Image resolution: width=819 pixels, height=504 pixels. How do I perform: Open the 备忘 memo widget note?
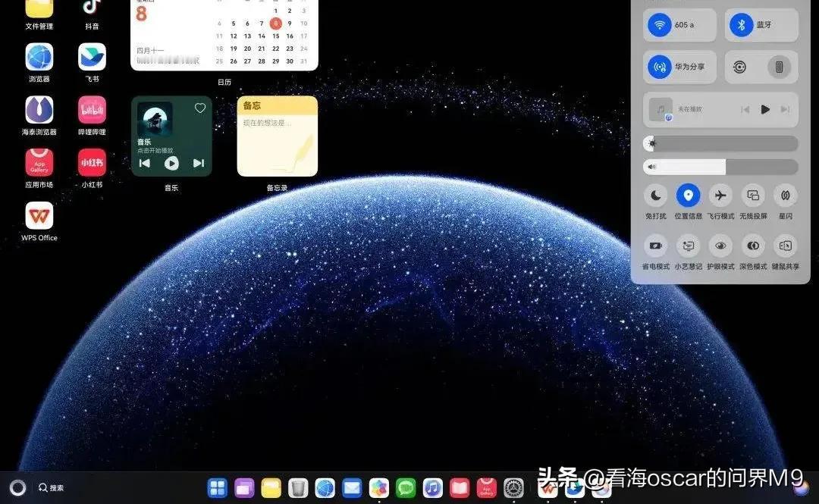pos(278,136)
